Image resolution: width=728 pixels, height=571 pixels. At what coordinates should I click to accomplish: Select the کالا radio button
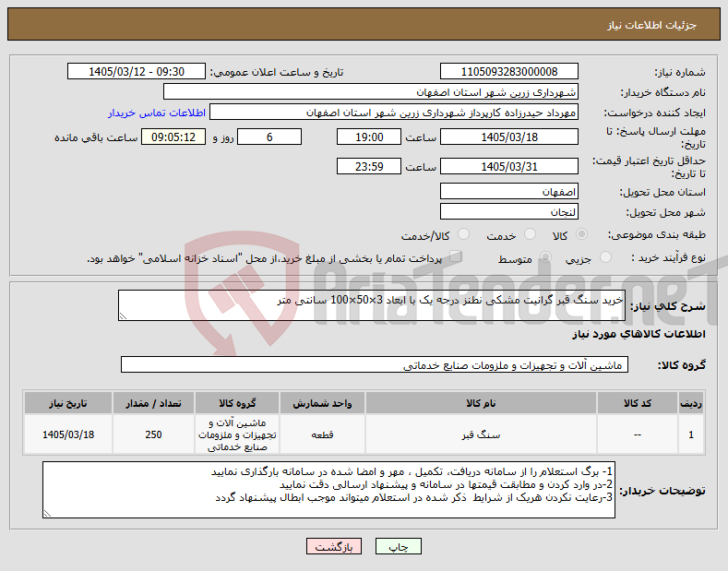coord(581,234)
